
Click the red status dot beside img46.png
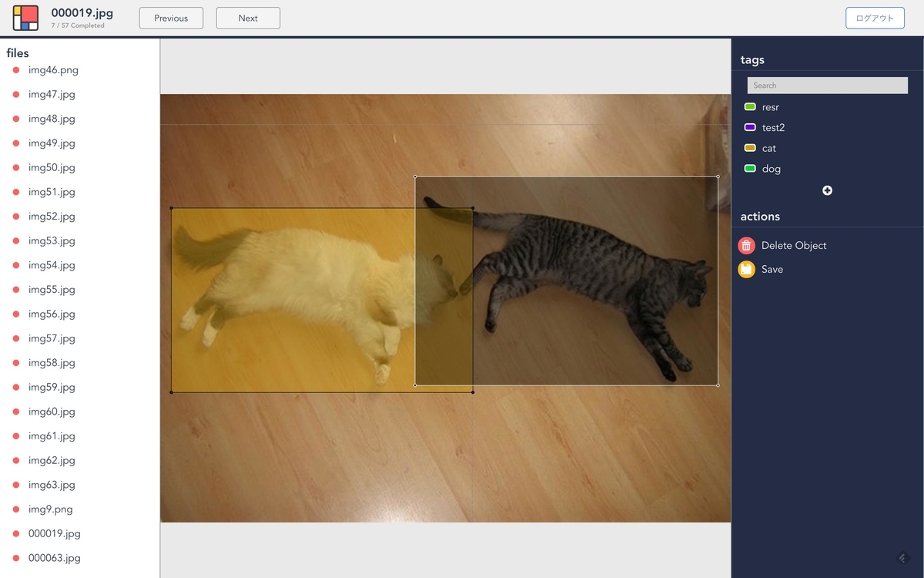tap(15, 70)
